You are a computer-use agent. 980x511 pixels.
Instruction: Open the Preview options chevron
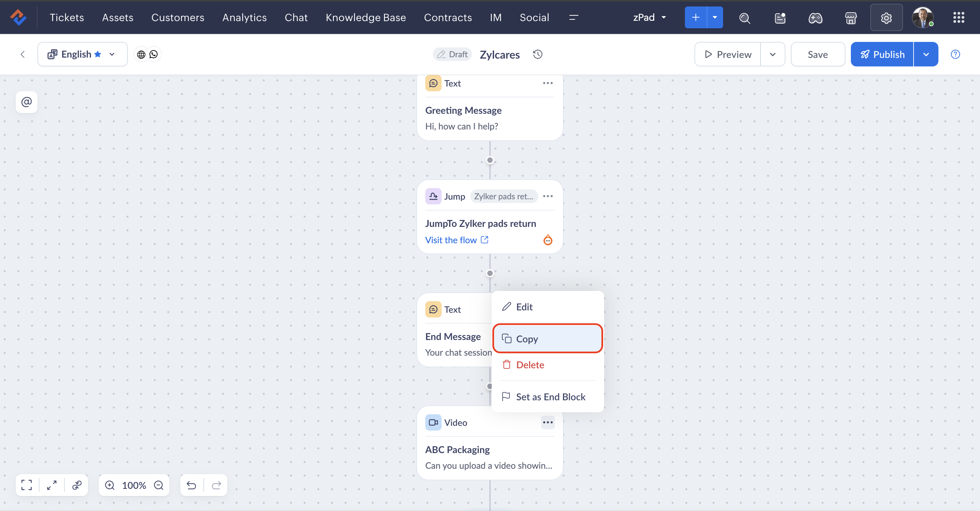[x=772, y=55]
